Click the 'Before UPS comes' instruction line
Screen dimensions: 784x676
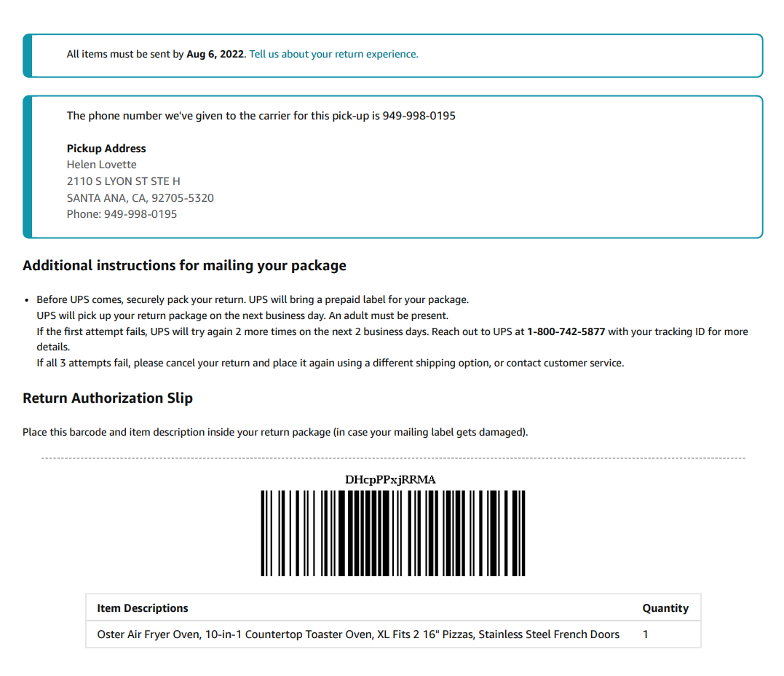(253, 299)
